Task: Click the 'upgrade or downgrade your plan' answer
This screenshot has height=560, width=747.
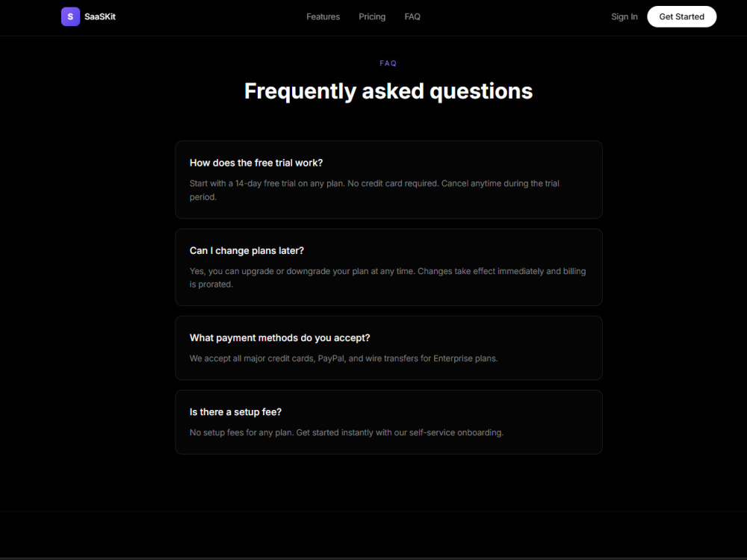Action: (x=388, y=278)
